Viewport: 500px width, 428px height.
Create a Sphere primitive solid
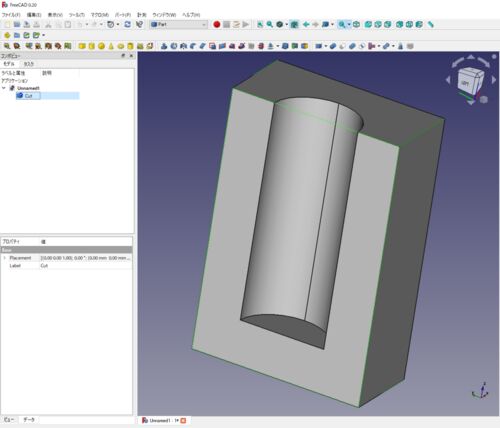pyautogui.click(x=101, y=46)
